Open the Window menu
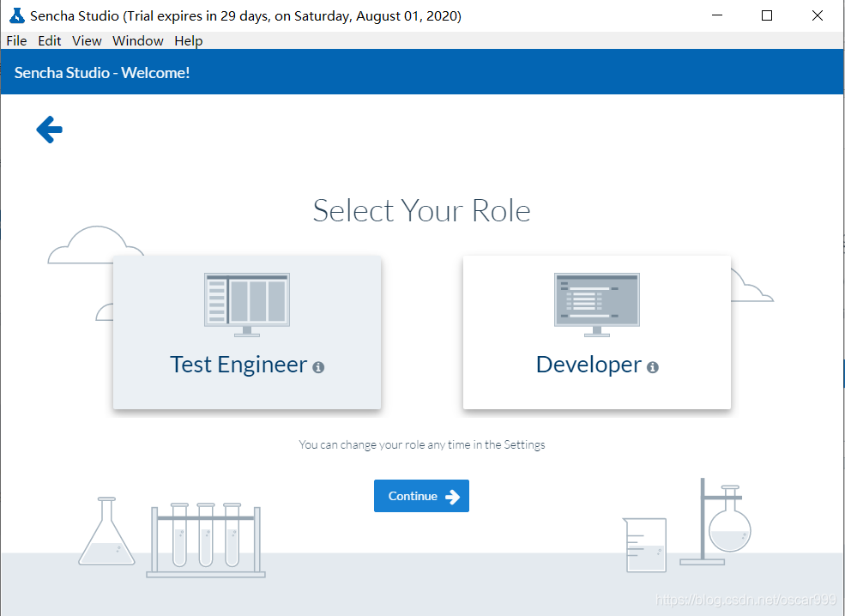 [138, 41]
